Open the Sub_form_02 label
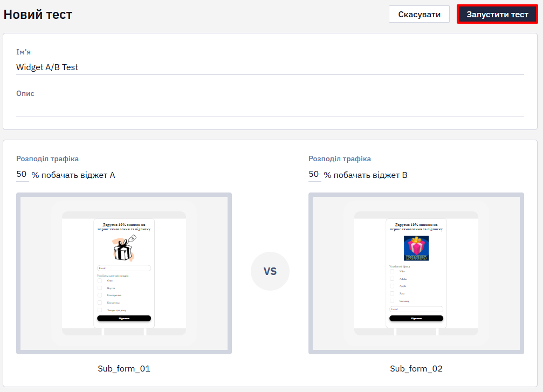 tap(416, 369)
